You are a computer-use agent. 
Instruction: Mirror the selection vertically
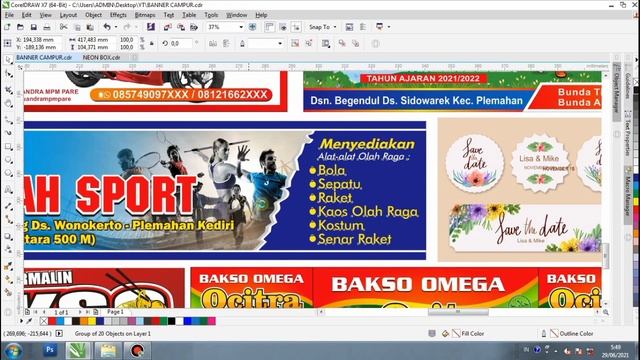click(x=226, y=43)
